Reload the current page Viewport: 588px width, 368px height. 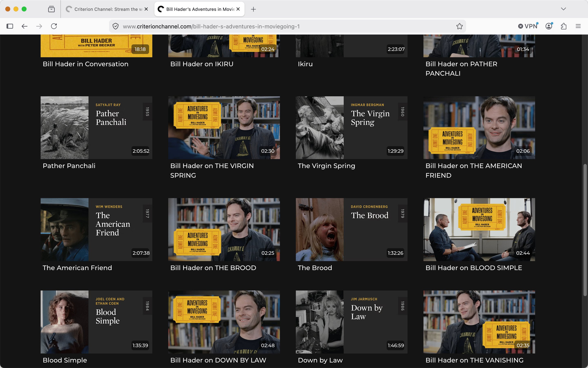(x=54, y=26)
